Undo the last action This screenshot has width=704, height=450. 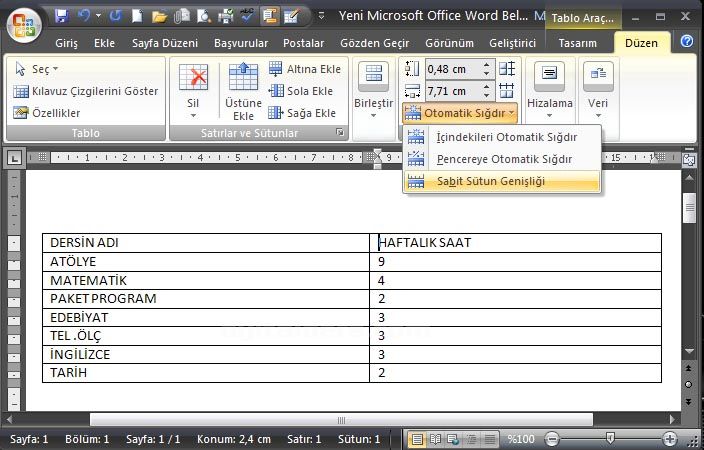[84, 16]
